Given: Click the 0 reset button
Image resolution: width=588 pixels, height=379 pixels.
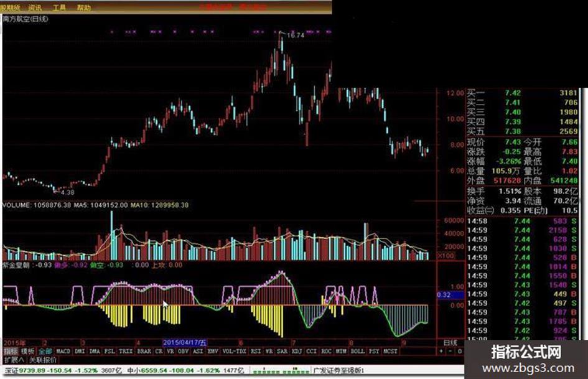Looking at the screenshot, I should (x=460, y=351).
